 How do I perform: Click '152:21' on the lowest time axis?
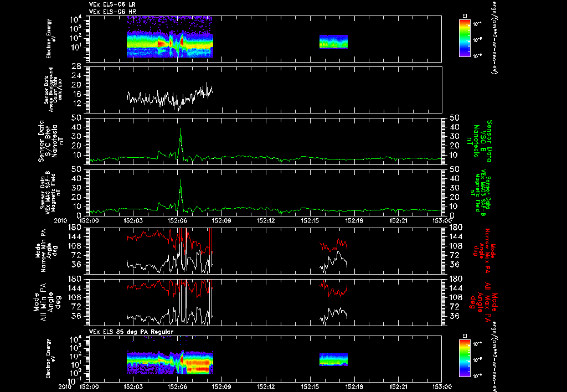(x=399, y=386)
